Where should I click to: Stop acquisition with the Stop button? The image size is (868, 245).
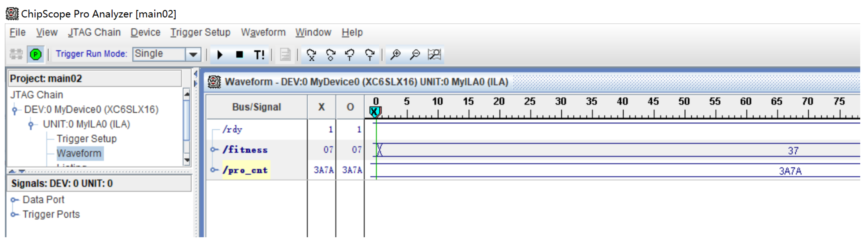pyautogui.click(x=239, y=54)
